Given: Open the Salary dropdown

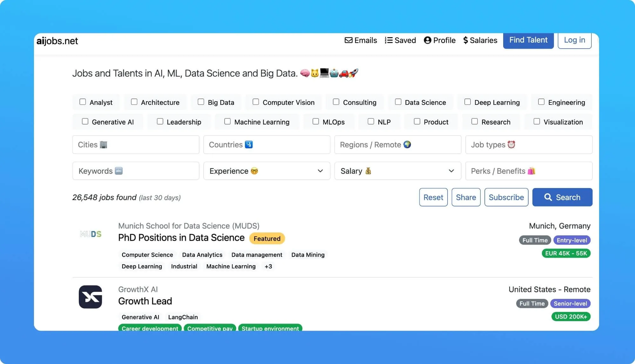Looking at the screenshot, I should (x=398, y=171).
